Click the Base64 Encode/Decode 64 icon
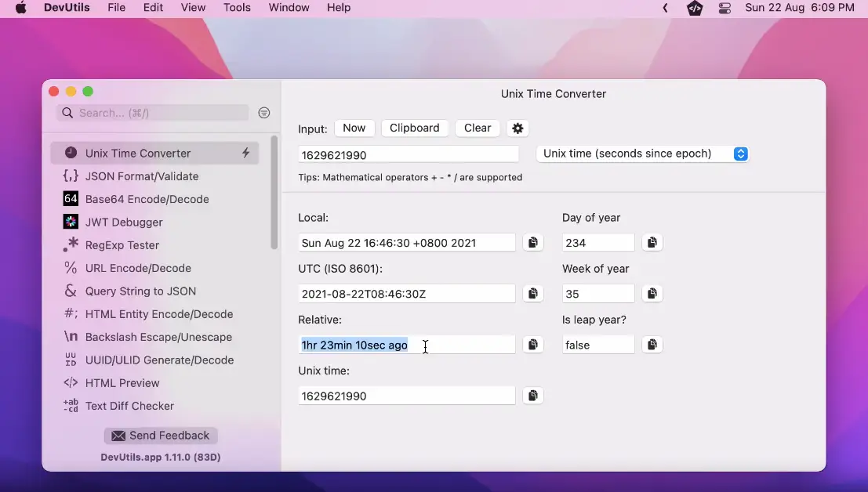This screenshot has height=492, width=868. [x=71, y=198]
